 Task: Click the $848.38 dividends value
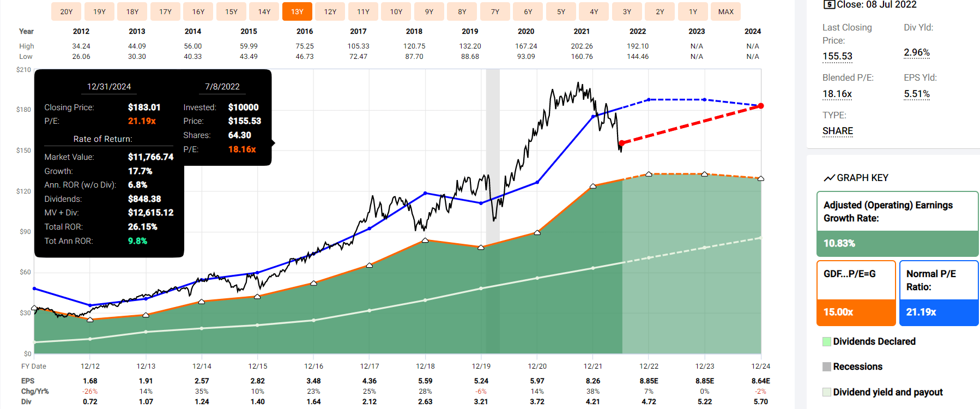(144, 199)
